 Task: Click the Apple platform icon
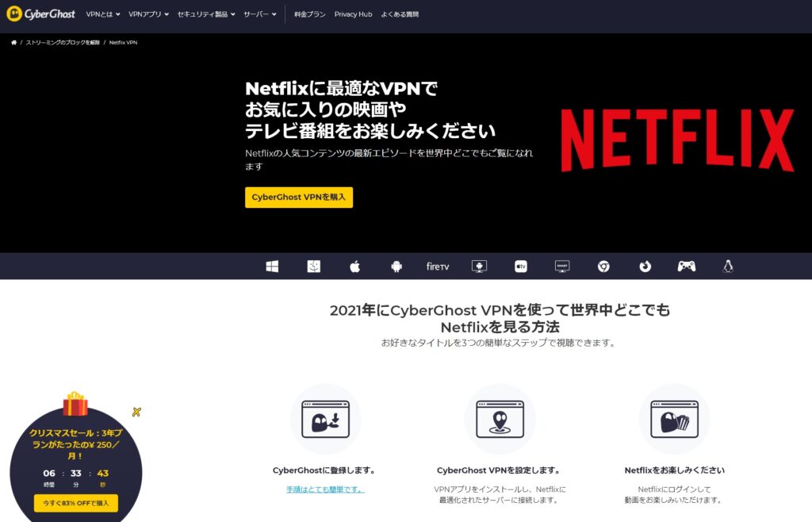pos(355,266)
